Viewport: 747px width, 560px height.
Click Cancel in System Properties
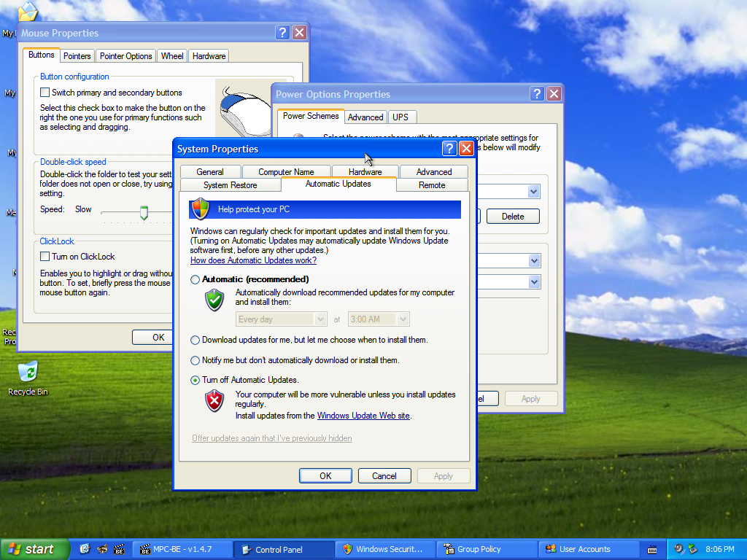click(x=384, y=476)
